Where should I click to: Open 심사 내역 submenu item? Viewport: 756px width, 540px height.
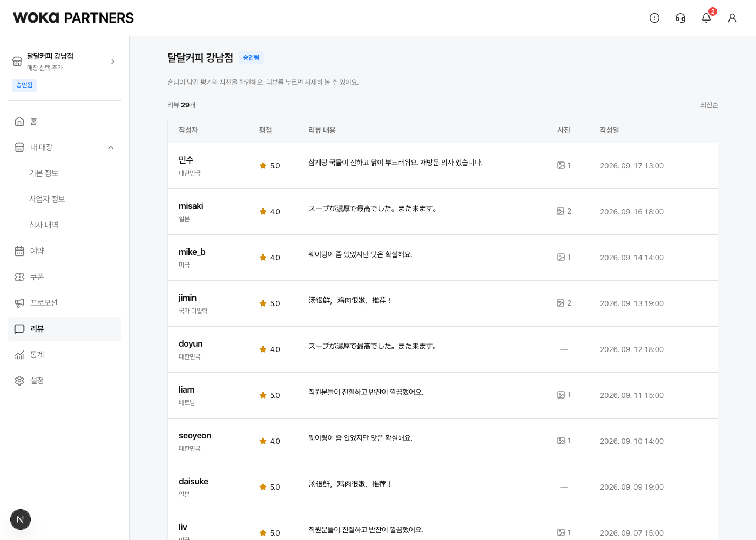click(x=44, y=225)
